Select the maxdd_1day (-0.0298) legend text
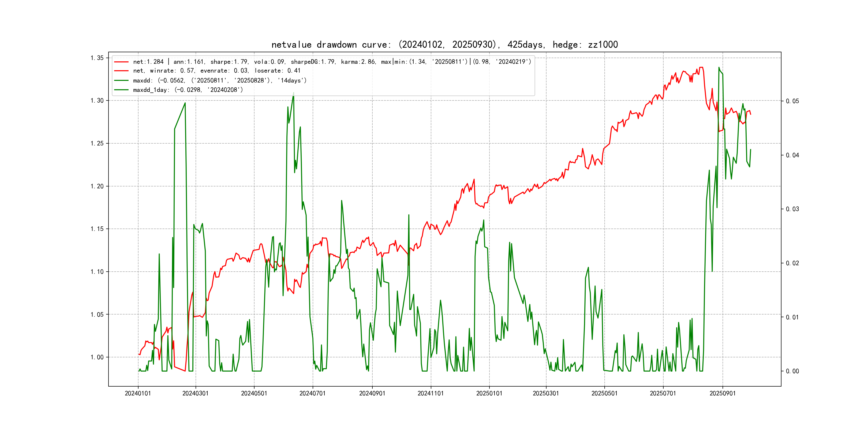The image size is (868, 434). 188,90
